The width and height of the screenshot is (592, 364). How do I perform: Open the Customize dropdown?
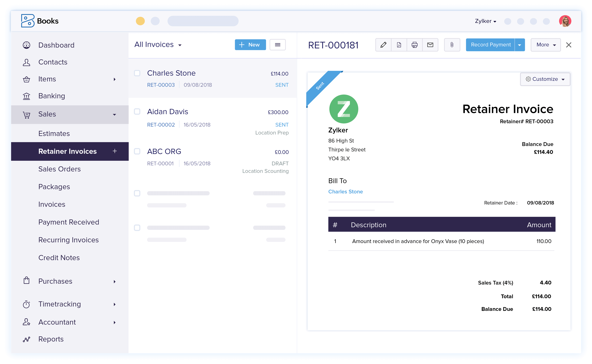tap(545, 79)
